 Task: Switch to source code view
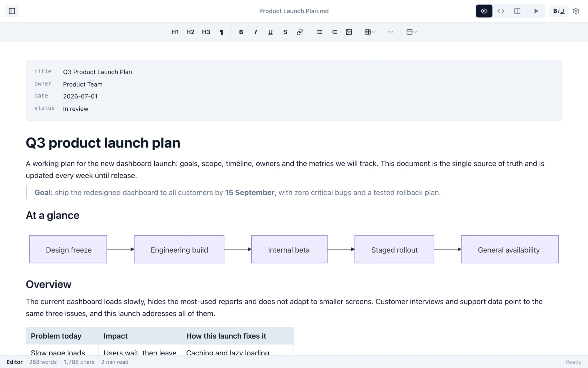pyautogui.click(x=501, y=11)
